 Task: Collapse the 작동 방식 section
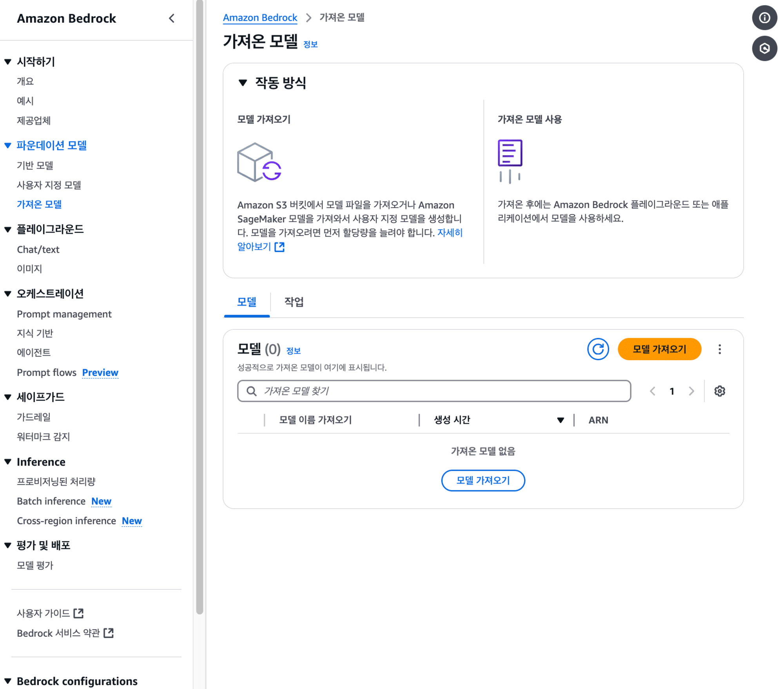[243, 83]
